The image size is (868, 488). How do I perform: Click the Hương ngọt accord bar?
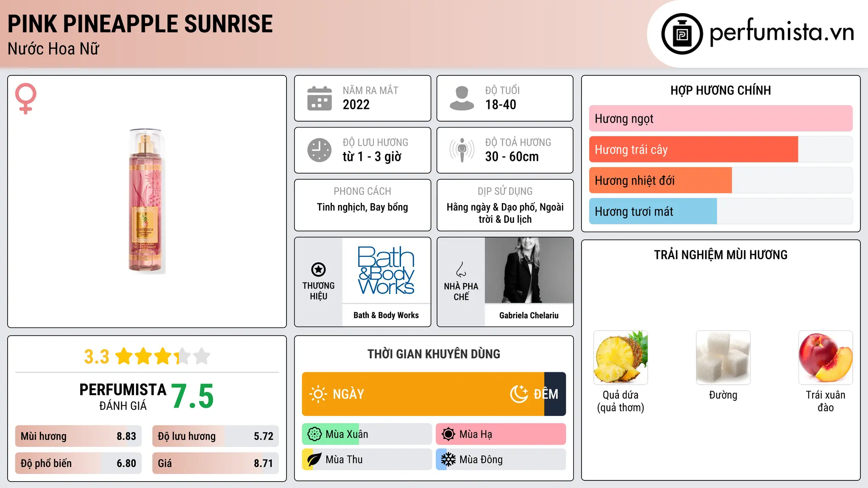pos(721,119)
